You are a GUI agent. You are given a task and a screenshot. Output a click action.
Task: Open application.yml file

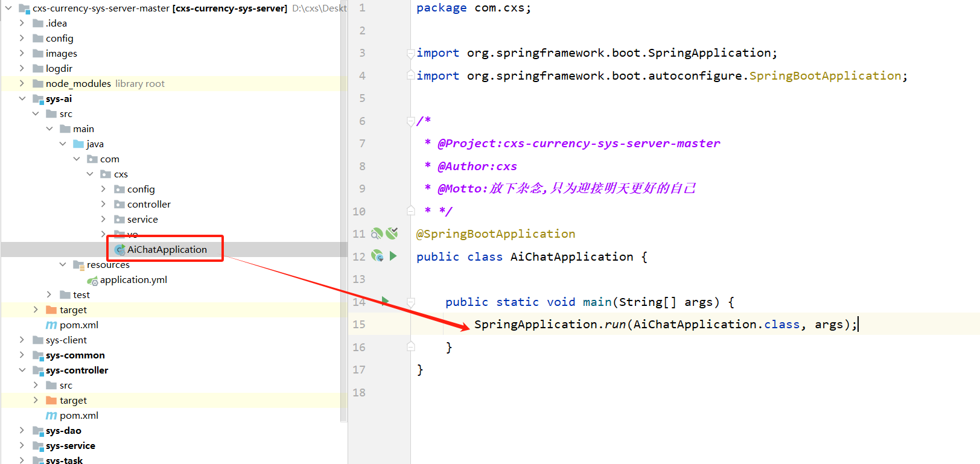[133, 280]
